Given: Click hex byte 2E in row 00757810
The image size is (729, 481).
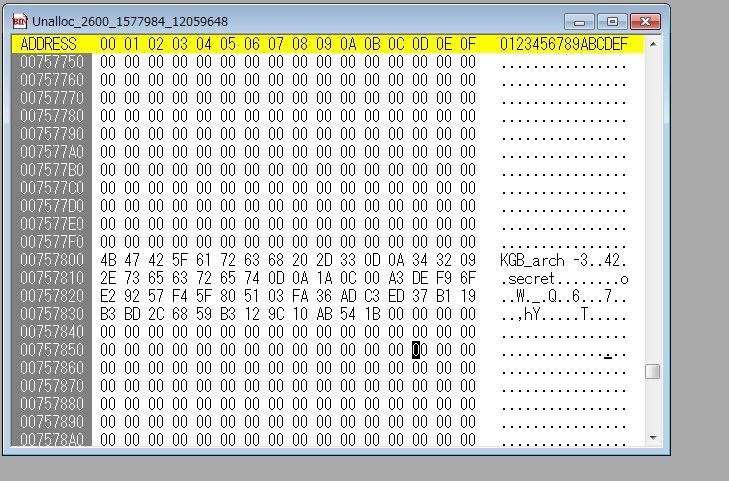Looking at the screenshot, I should point(108,278).
